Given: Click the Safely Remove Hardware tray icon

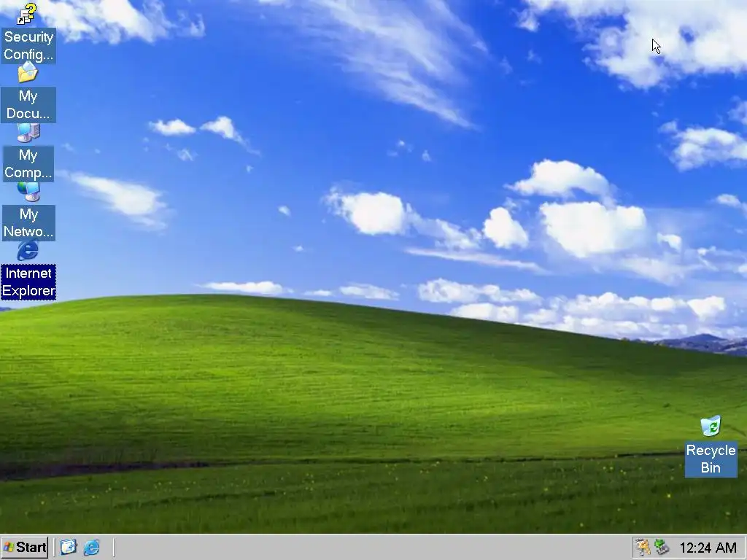Looking at the screenshot, I should pyautogui.click(x=662, y=547).
